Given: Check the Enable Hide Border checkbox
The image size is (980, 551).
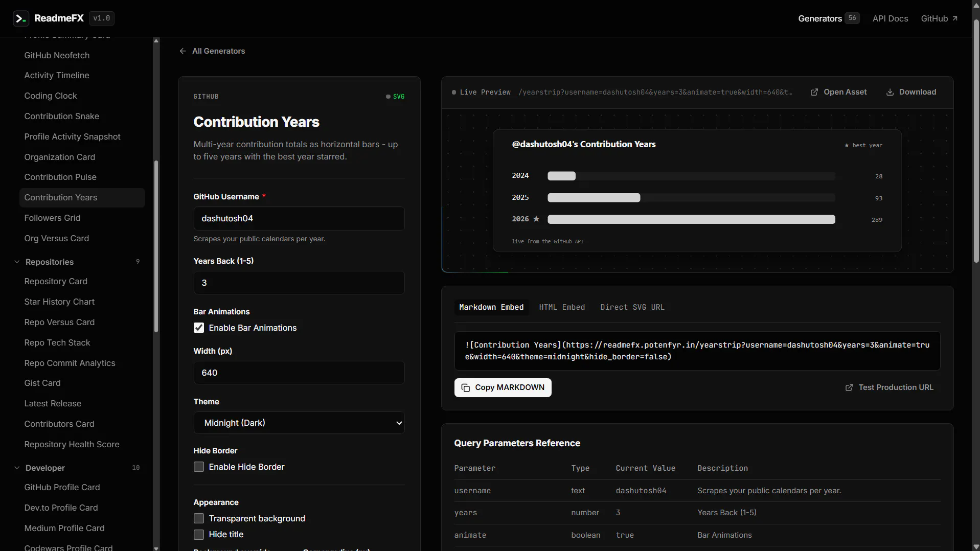Looking at the screenshot, I should pos(199,467).
